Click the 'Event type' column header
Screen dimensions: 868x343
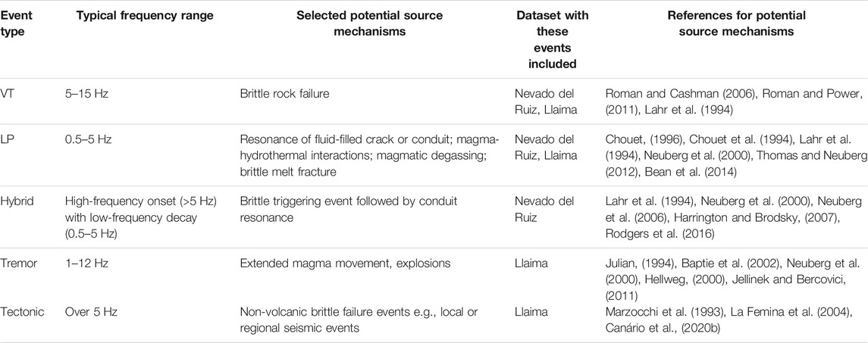12,23
